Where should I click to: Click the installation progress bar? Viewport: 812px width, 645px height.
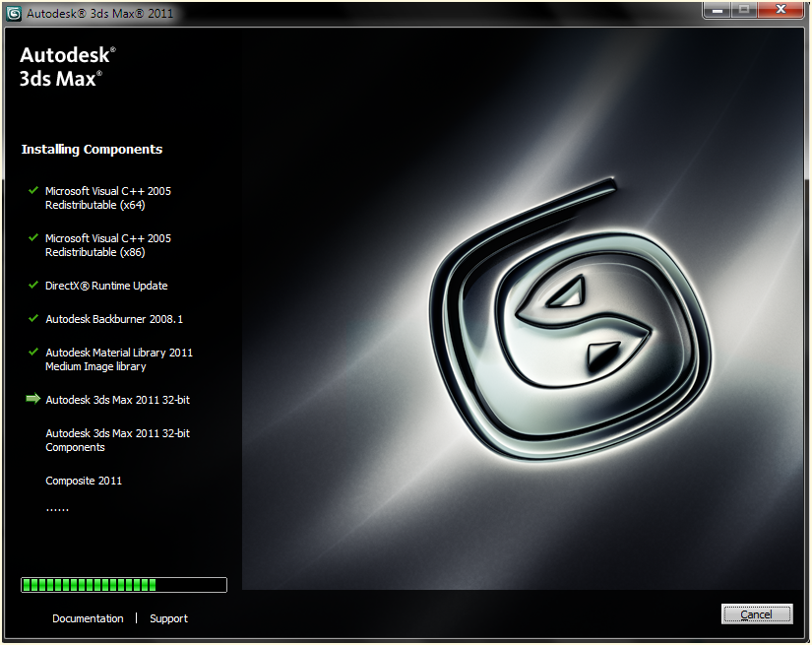point(124,585)
